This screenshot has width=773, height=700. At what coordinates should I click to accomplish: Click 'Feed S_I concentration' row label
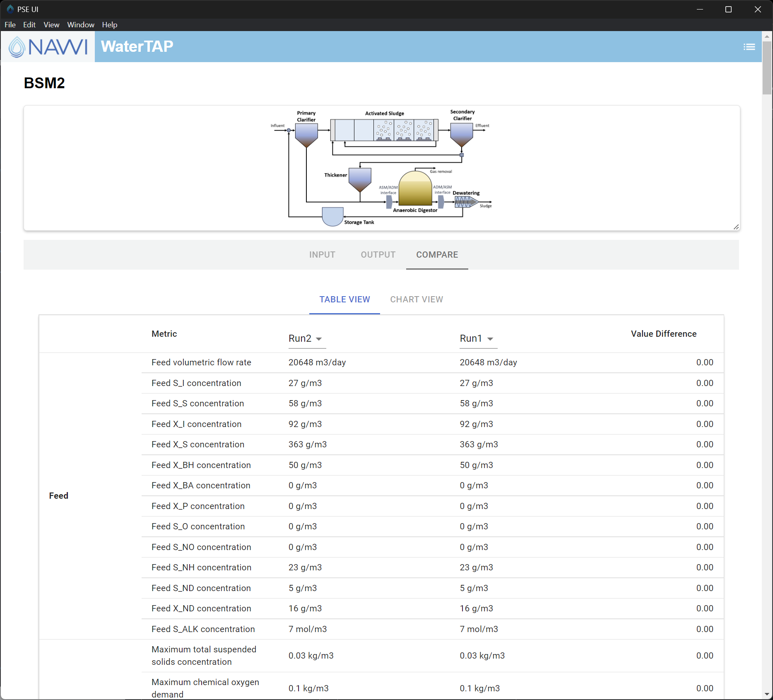196,383
